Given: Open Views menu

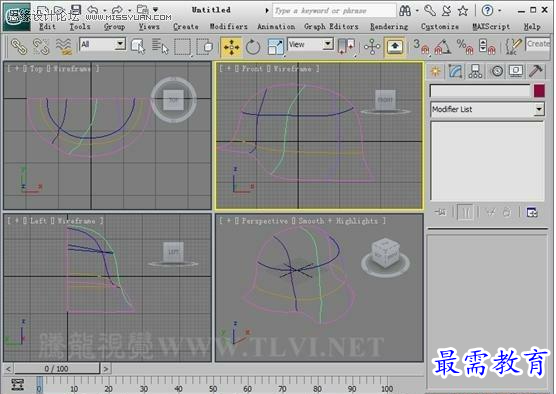Looking at the screenshot, I should (149, 27).
